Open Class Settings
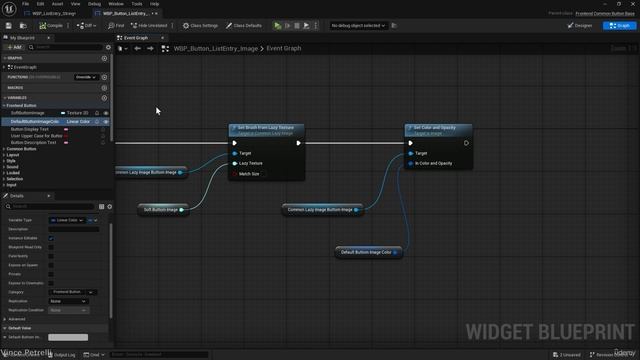 (x=200, y=26)
